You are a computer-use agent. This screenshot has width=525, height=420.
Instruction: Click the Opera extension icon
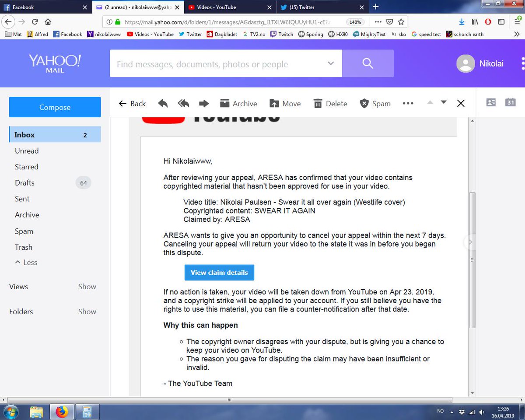pos(488,22)
